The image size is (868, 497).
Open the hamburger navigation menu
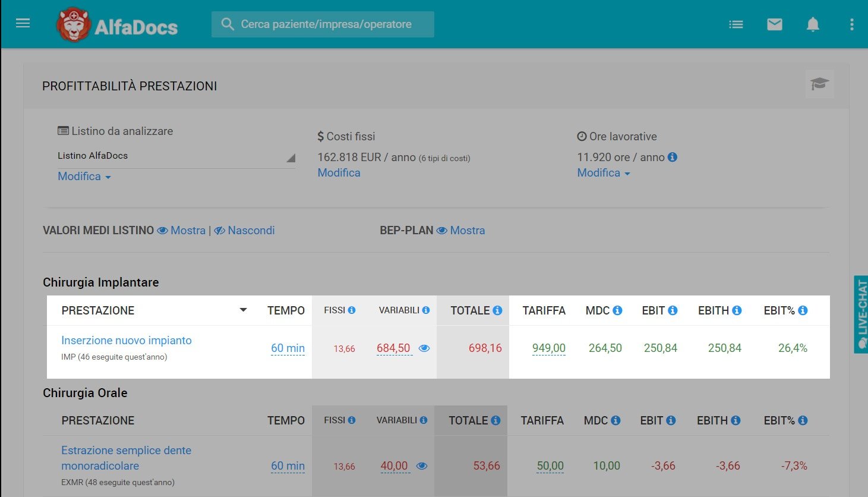click(x=23, y=24)
